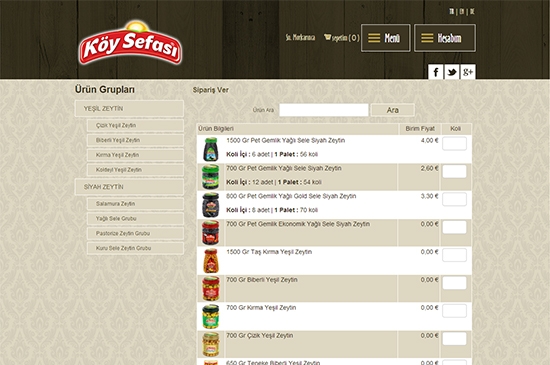This screenshot has height=365, width=550.
Task: Select product name 700 Gr Biberli Yeşil Zeytin
Action: click(262, 280)
